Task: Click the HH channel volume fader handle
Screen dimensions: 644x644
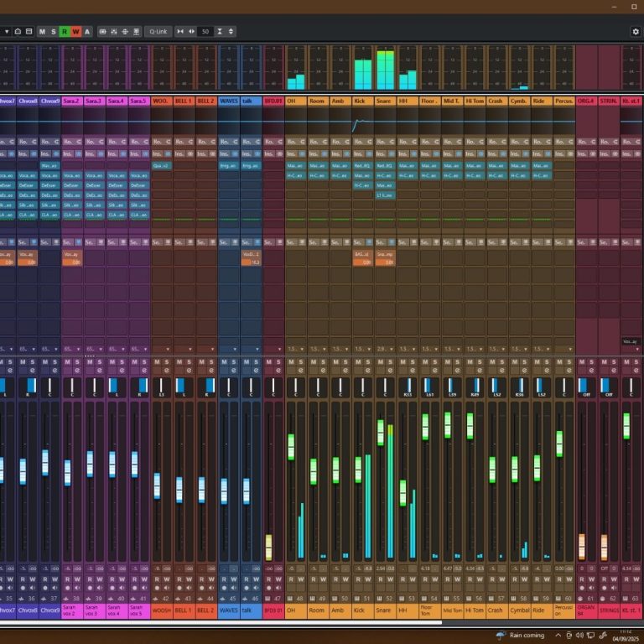Action: 402,492
